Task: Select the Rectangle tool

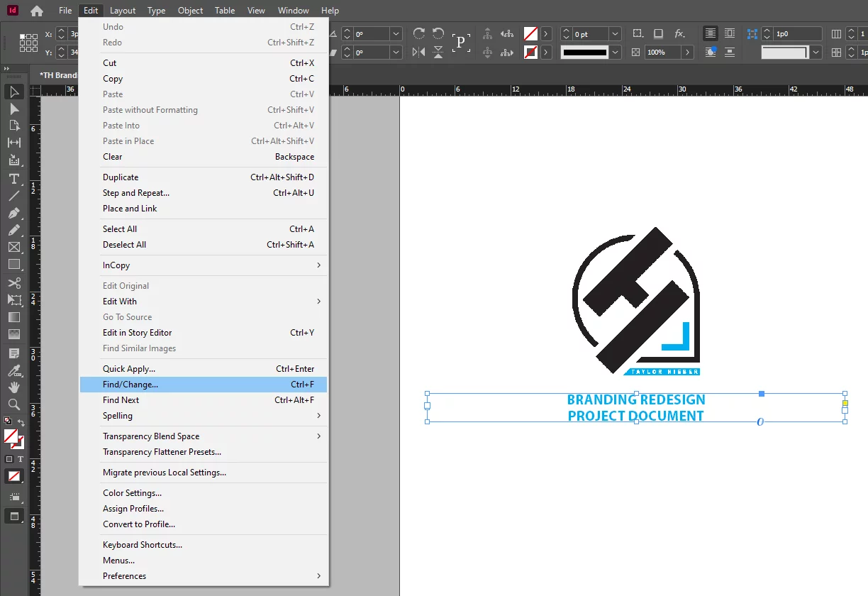Action: (13, 264)
